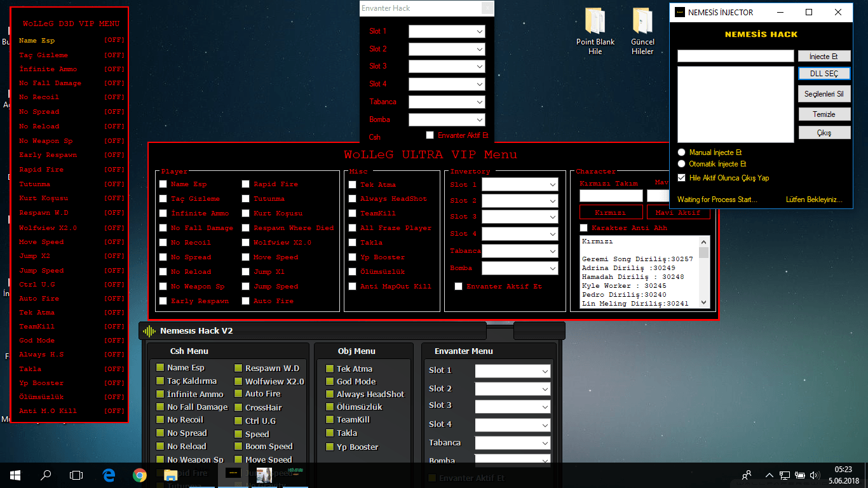
Task: Open taskbar search magnifier
Action: [46, 475]
